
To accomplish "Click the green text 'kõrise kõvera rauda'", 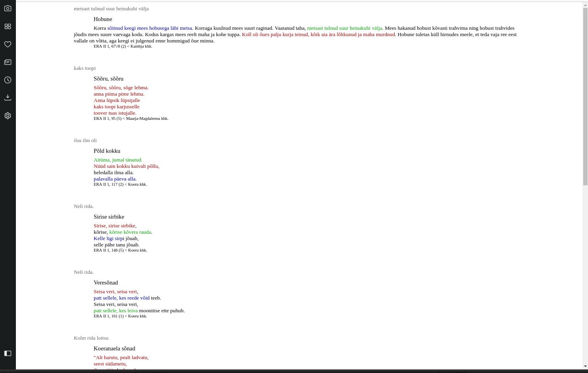I will [x=130, y=232].
